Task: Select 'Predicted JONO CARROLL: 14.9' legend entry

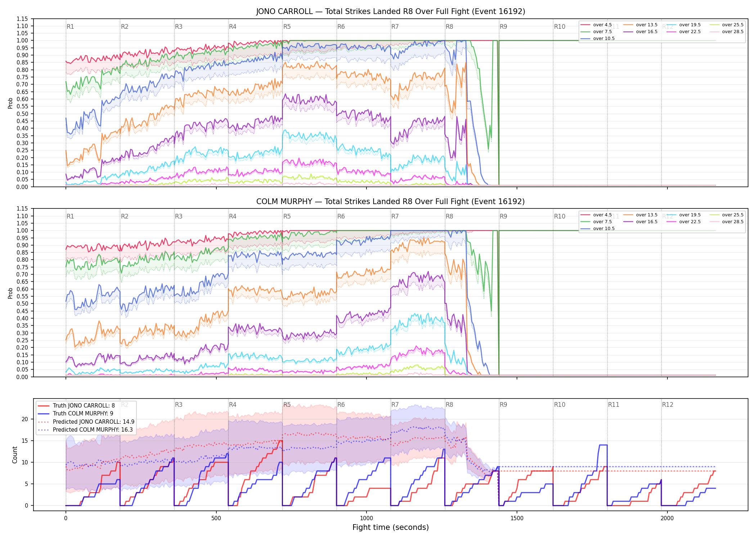Action: 86,422
